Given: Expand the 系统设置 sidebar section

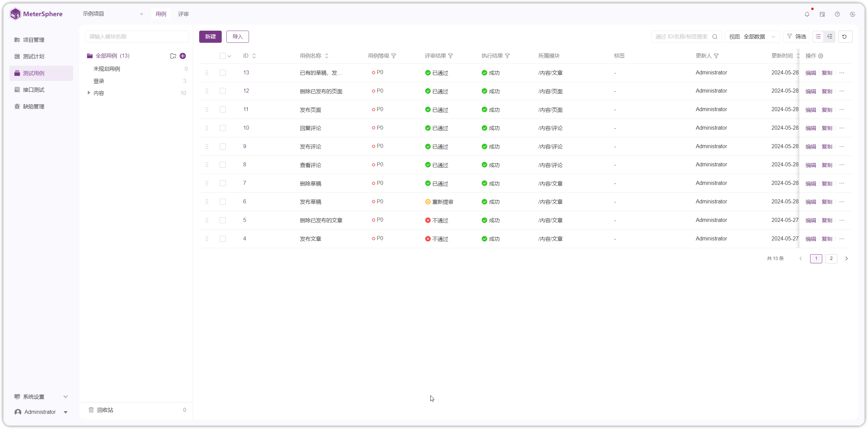Looking at the screenshot, I should click(41, 397).
